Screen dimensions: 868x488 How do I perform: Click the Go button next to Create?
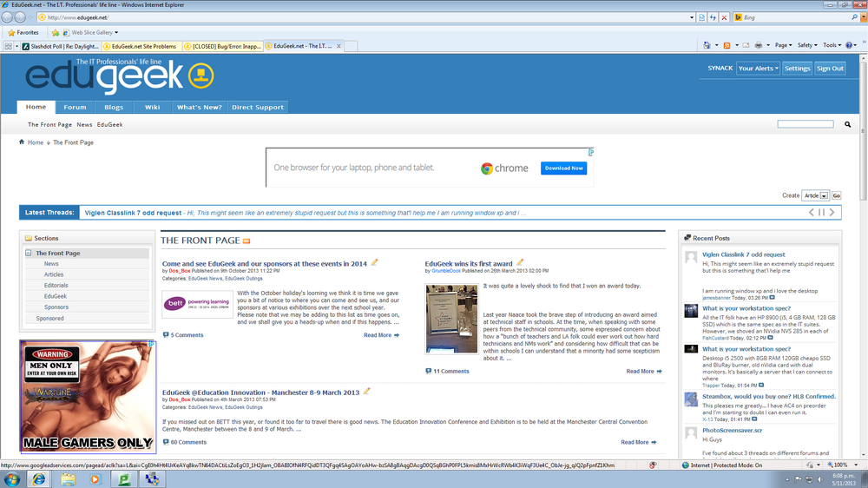click(x=837, y=195)
